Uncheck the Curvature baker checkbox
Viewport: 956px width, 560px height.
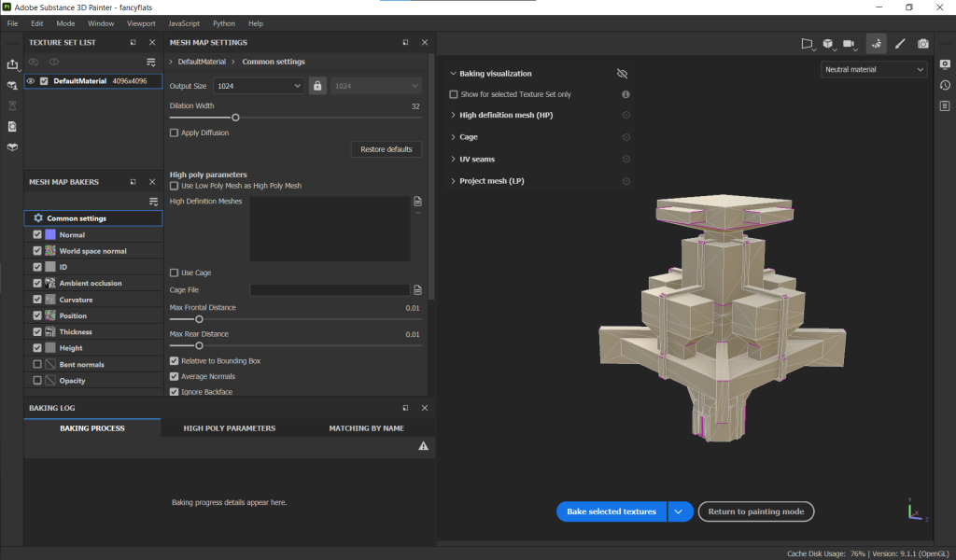coord(37,300)
